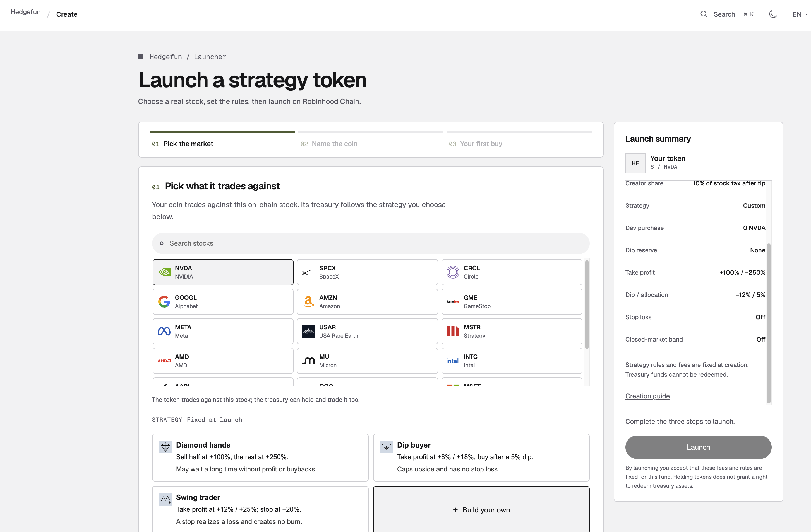811x532 pixels.
Task: Click the top bar Search label
Action: click(x=724, y=14)
